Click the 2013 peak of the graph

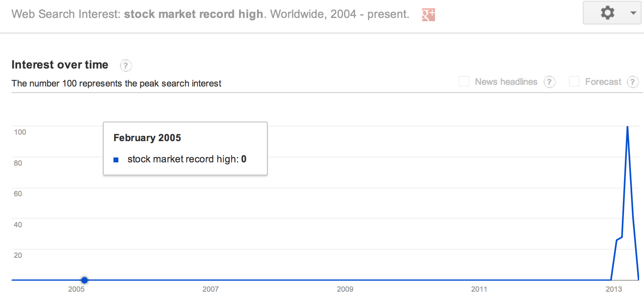coord(627,127)
